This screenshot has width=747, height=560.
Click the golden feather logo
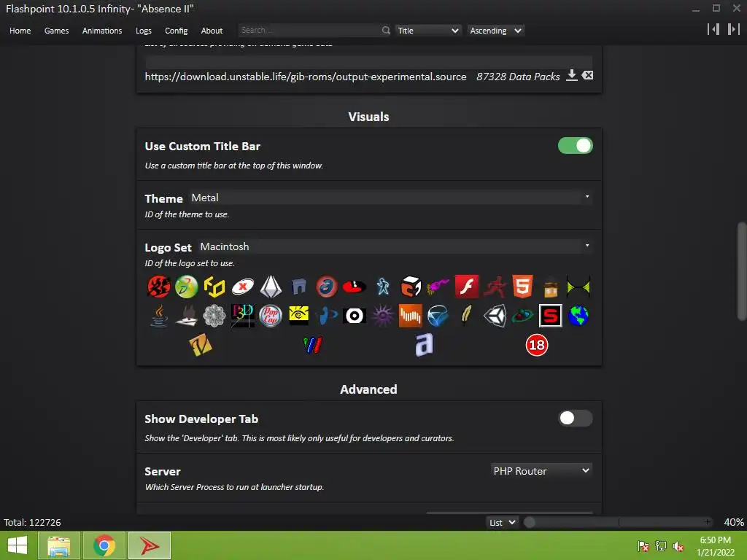click(x=466, y=315)
